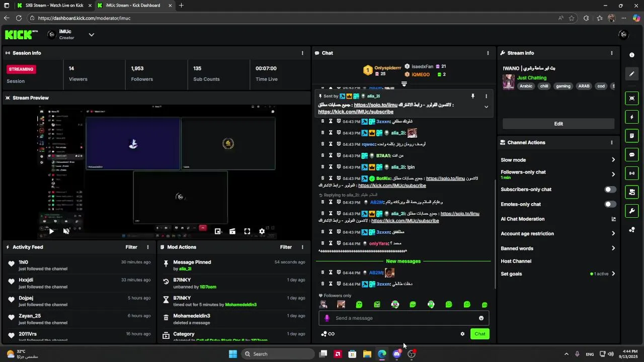Click the lightning bolt sidebar icon
This screenshot has height=362, width=644.
tap(632, 117)
